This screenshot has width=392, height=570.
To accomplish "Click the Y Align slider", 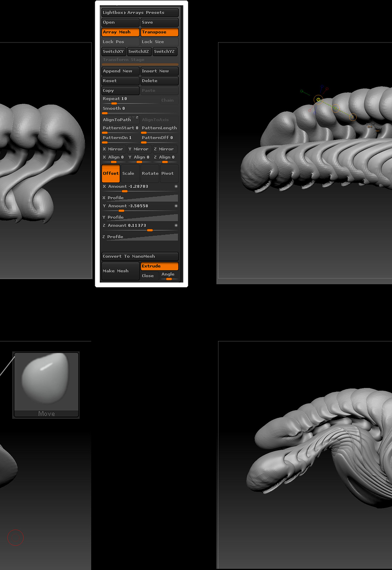I will [139, 159].
